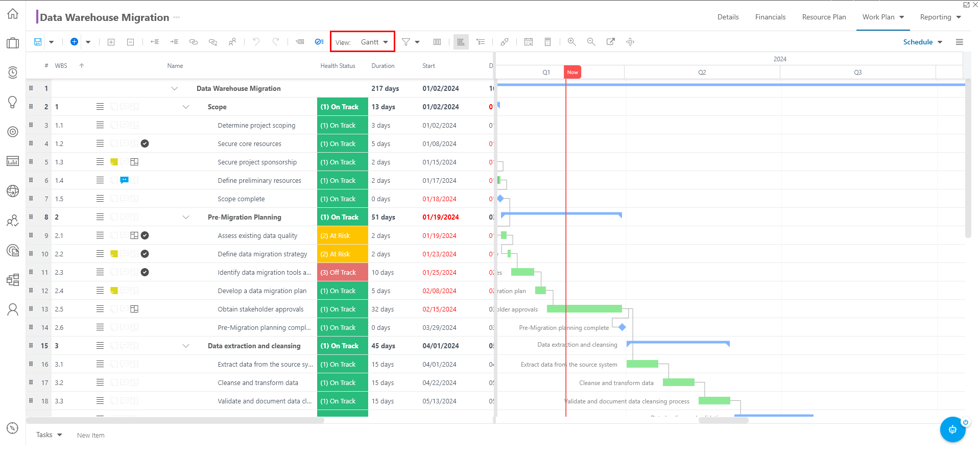Click the Indent task icon
The image size is (980, 456).
(174, 42)
